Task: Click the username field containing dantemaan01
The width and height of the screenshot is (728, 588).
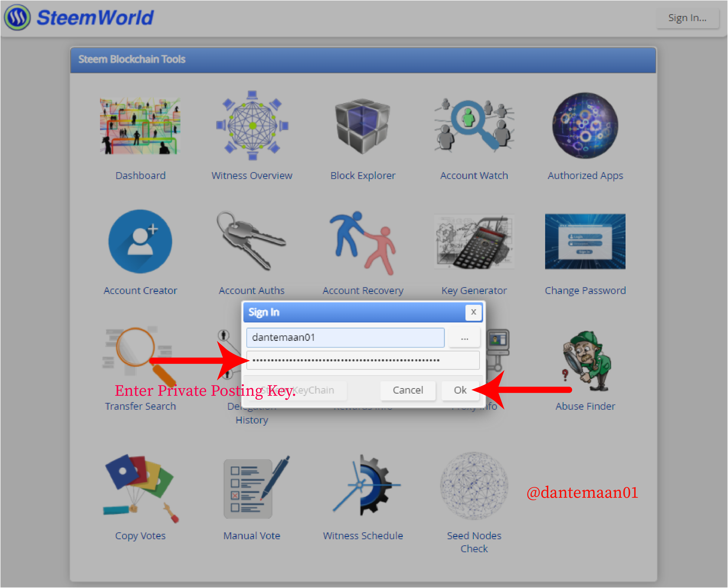Action: click(x=345, y=338)
